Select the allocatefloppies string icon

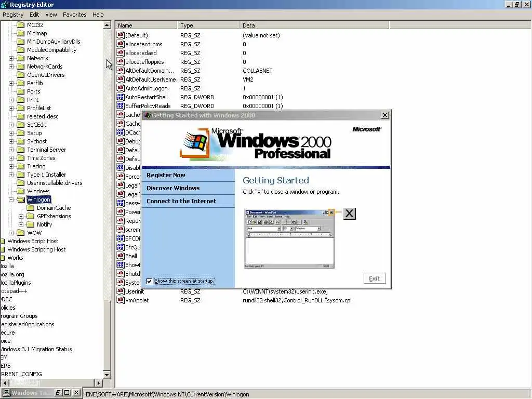point(121,61)
